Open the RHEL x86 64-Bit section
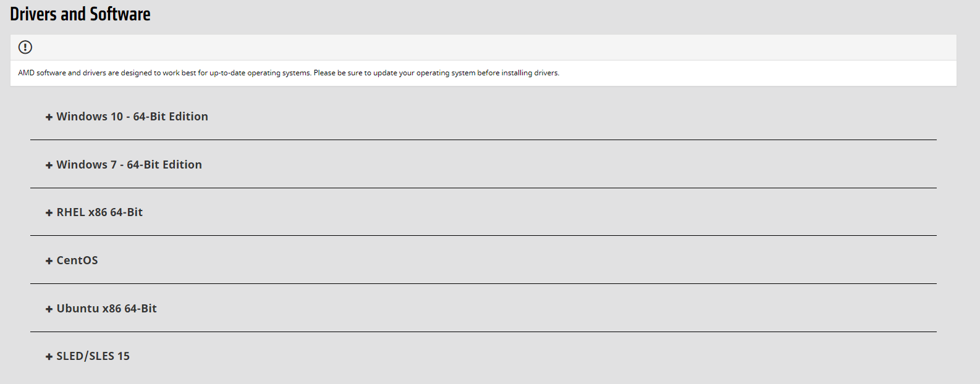This screenshot has width=980, height=384. (x=99, y=212)
